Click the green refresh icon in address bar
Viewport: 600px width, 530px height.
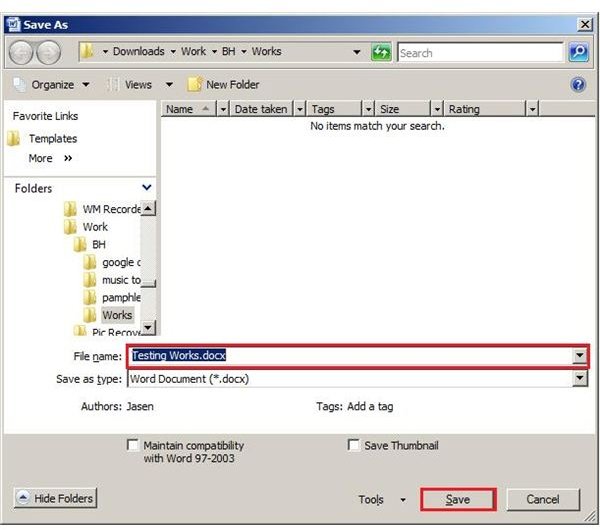point(381,52)
